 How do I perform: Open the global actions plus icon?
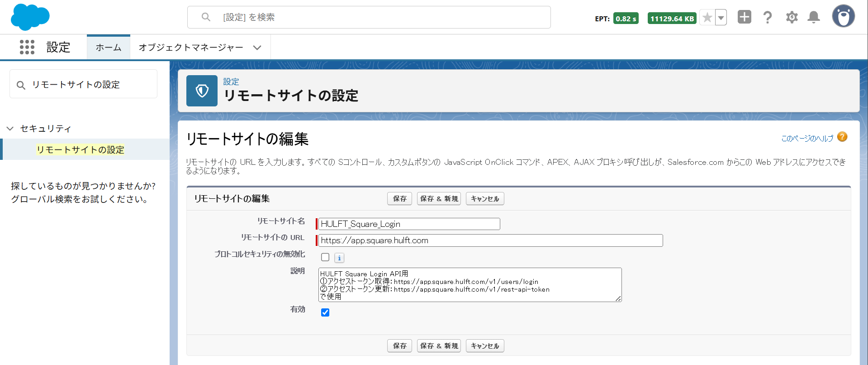[x=744, y=17]
